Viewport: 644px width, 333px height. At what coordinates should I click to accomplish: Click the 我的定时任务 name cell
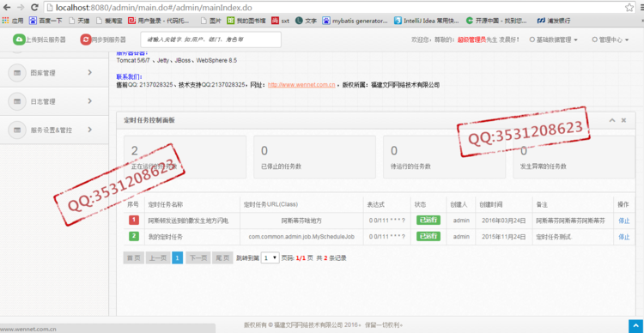192,237
